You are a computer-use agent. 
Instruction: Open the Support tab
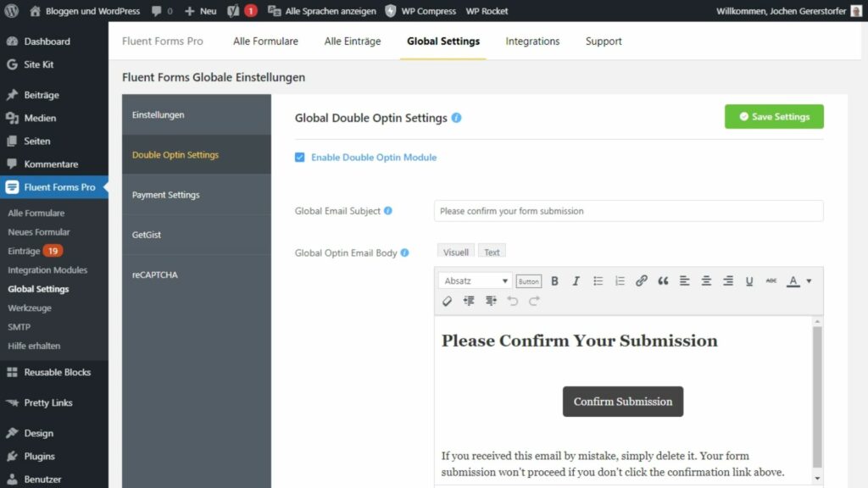click(x=604, y=41)
